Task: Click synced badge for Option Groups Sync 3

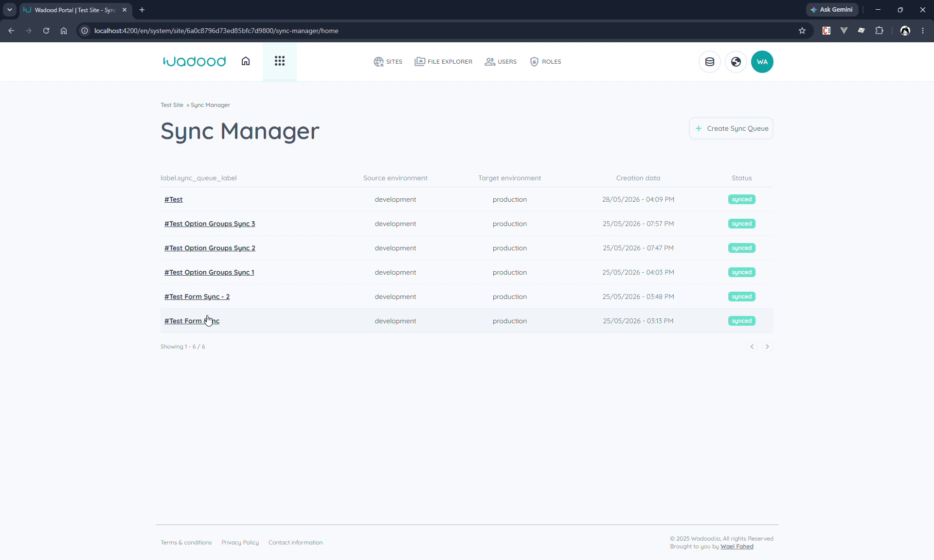Action: [742, 224]
